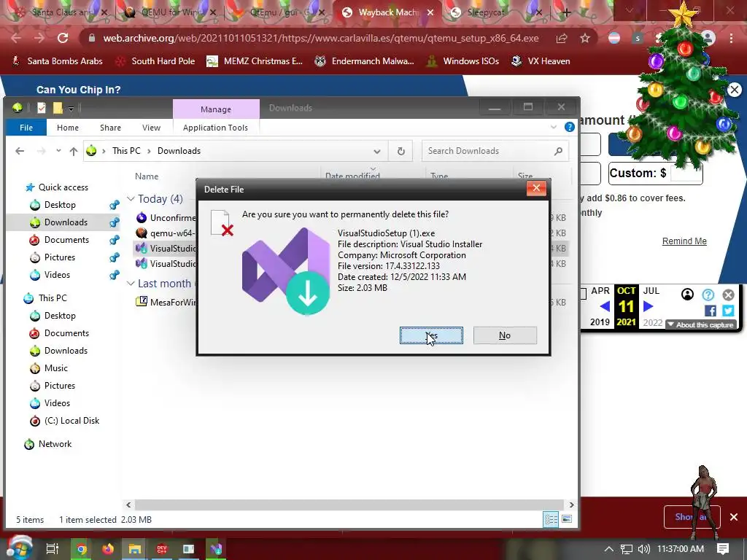Share capture on Facebook icon
Image resolution: width=747 pixels, height=560 pixels.
pyautogui.click(x=711, y=311)
